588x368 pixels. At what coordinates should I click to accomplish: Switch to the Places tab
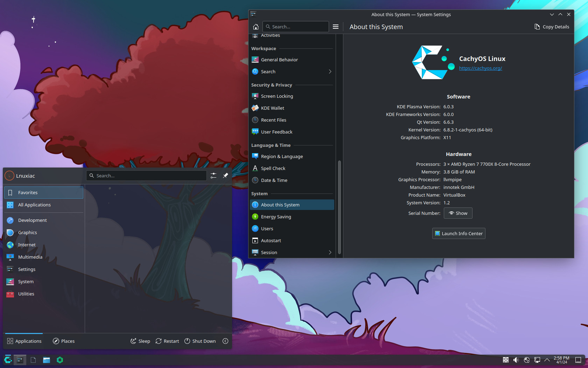64,341
